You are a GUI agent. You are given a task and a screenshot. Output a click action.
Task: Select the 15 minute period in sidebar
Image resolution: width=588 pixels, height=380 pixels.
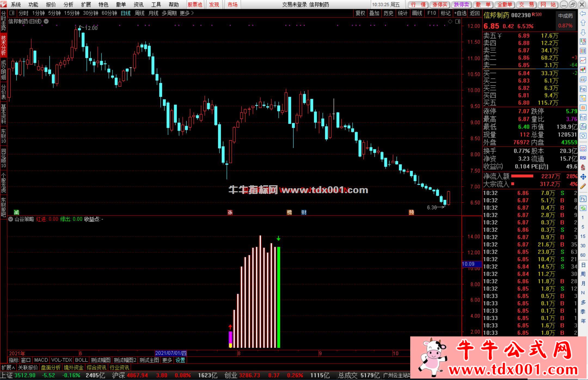pyautogui.click(x=583, y=236)
